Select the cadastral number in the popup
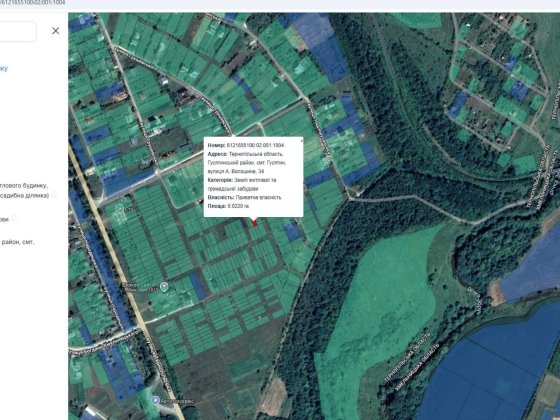560x420 pixels. click(255, 145)
